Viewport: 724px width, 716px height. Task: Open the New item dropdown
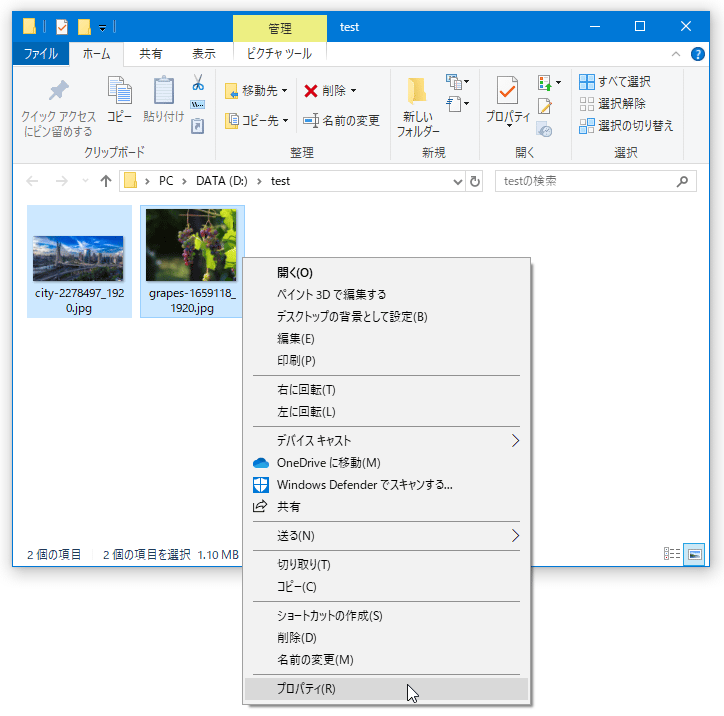tap(457, 82)
